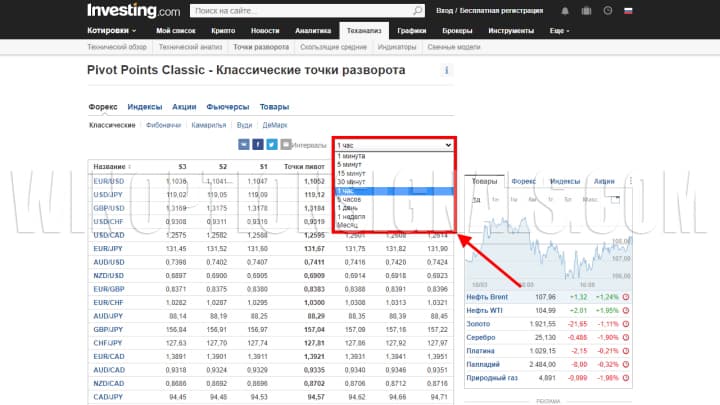Click the gray comment icon near Интервалы
Viewport: 720px width, 405px height.
coord(286,145)
